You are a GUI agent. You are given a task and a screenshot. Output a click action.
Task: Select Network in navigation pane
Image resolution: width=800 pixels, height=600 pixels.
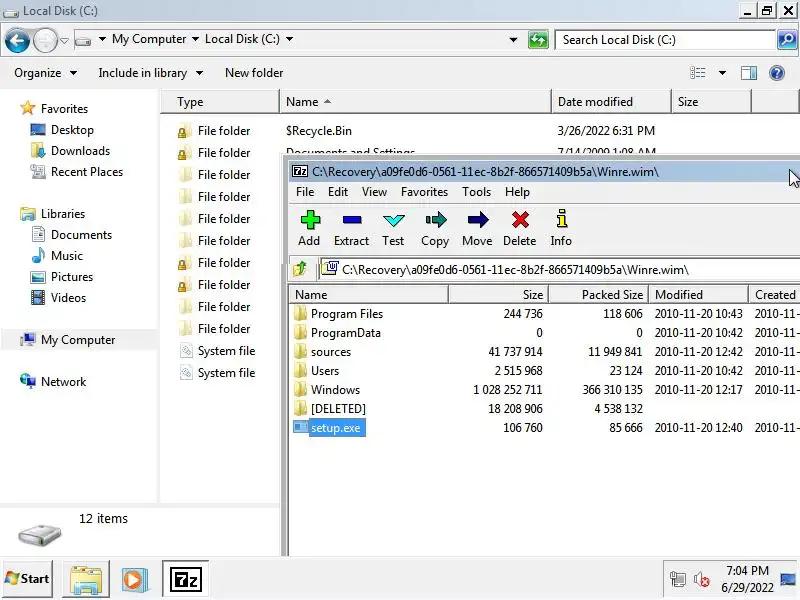pos(53,382)
